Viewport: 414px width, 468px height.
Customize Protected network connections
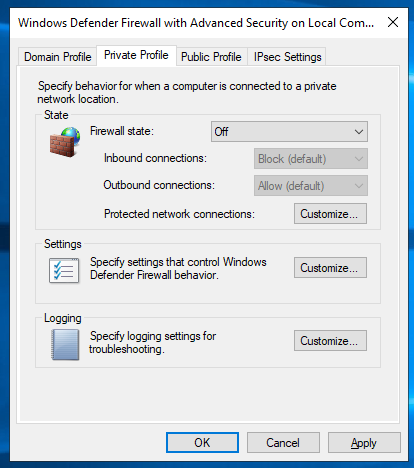[330, 214]
